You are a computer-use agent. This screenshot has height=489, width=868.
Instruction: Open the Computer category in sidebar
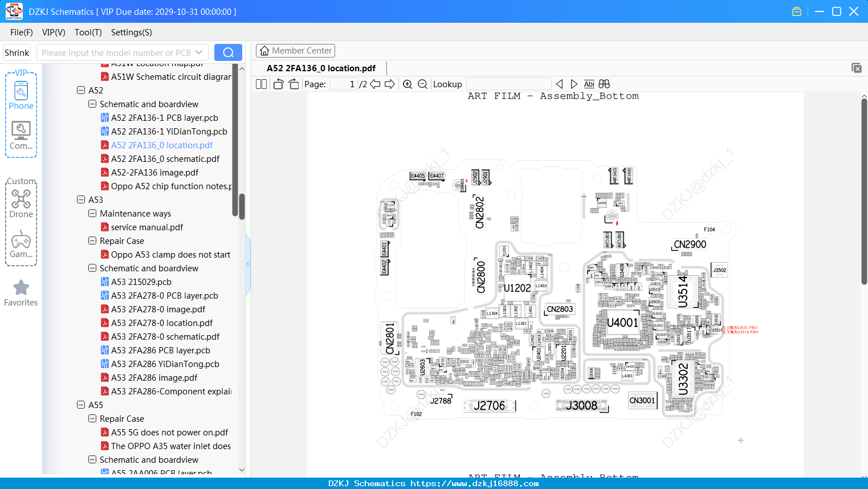(x=21, y=136)
